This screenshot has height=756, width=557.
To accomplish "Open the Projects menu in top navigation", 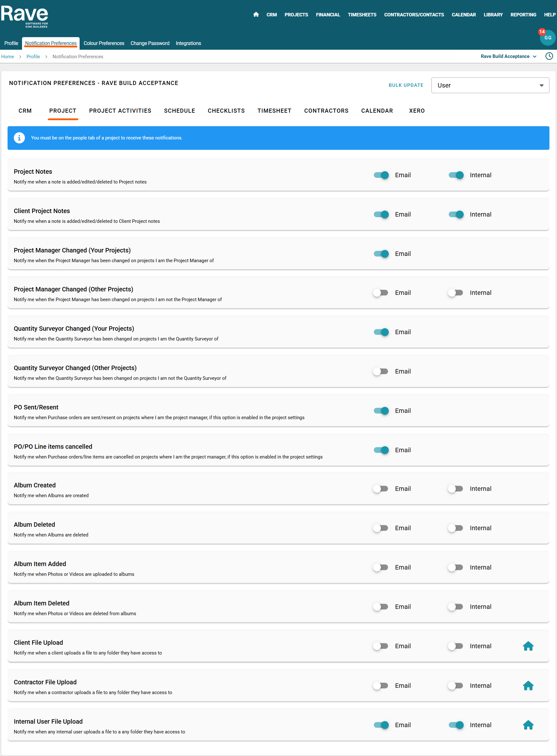I will (x=296, y=15).
